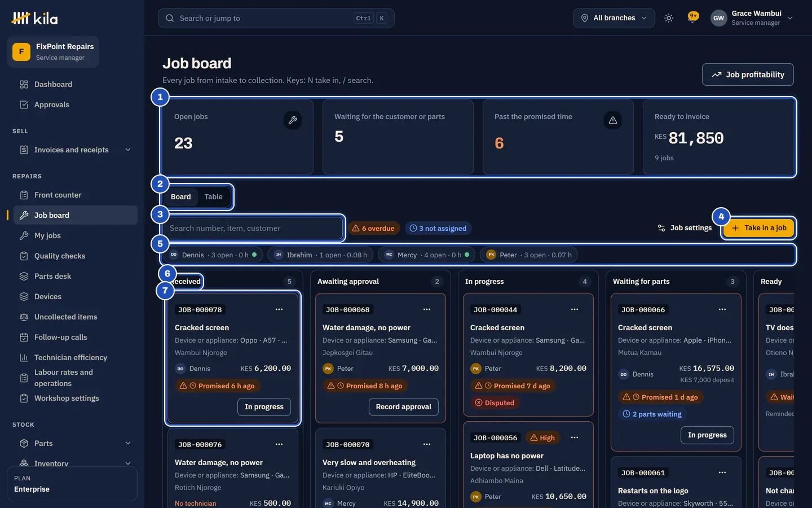The height and width of the screenshot is (508, 812).
Task: Switch to the Board view
Action: point(181,197)
